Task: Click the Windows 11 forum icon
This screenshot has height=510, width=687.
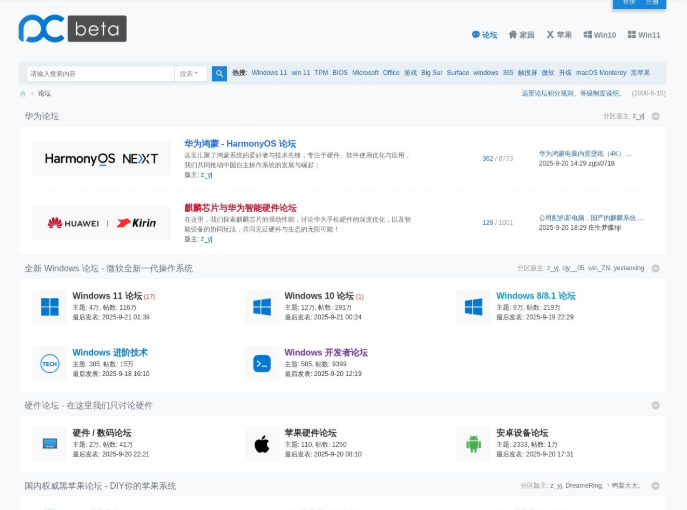Action: pos(50,307)
